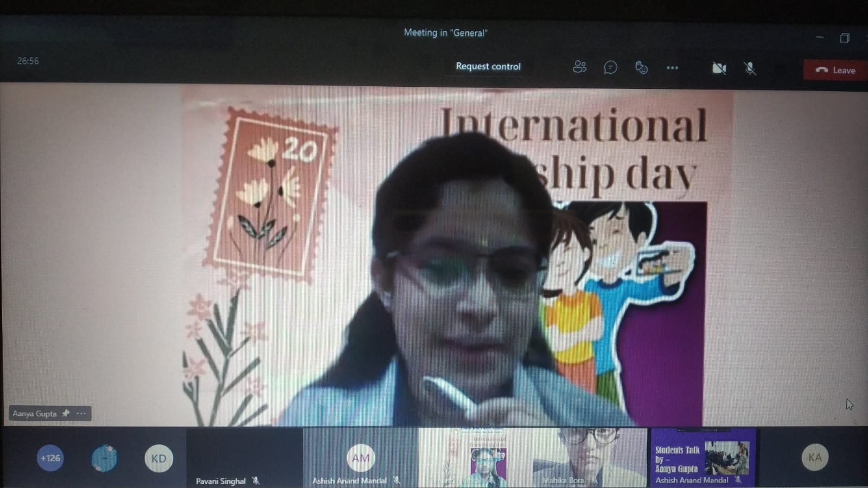The height and width of the screenshot is (488, 868).
Task: Select the Students Talk shared tile
Action: [x=703, y=457]
